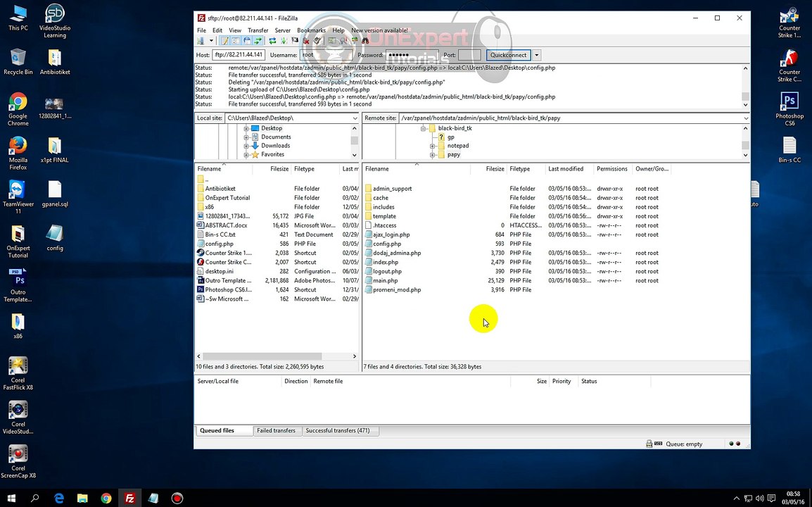This screenshot has width=812, height=507.
Task: Click the Quickconnect button
Action: pos(509,55)
